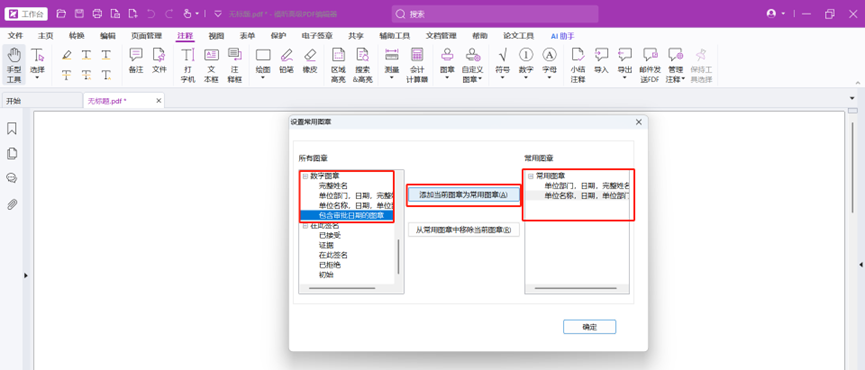Image resolution: width=865 pixels, height=370 pixels.
Task: Select the 手型工具 hand tool
Action: (x=14, y=65)
